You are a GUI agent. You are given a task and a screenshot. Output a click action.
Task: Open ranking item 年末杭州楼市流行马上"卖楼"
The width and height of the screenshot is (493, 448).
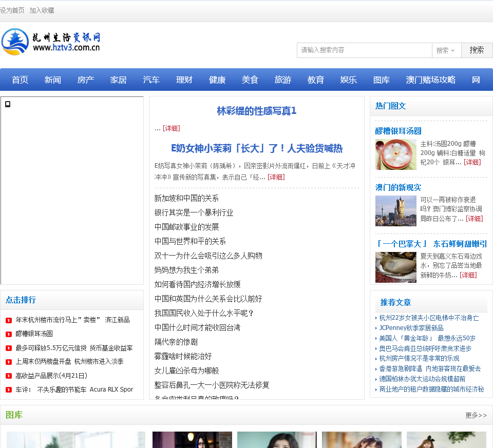pos(72,320)
